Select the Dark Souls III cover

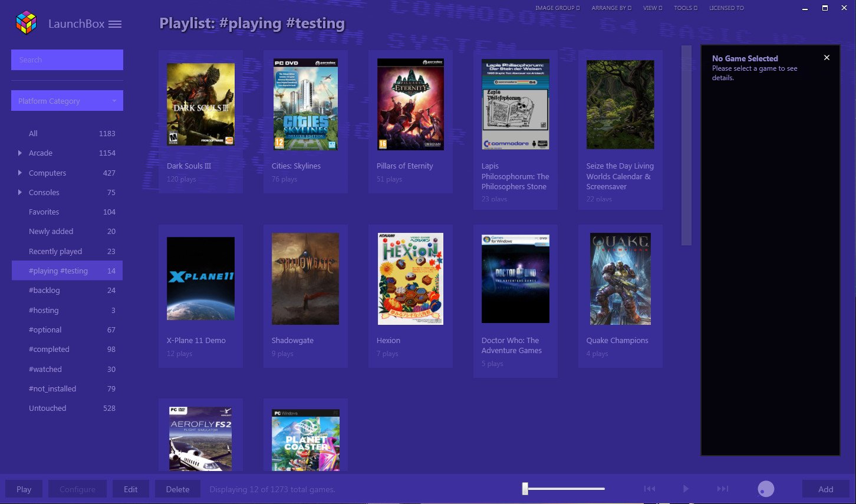tap(200, 104)
